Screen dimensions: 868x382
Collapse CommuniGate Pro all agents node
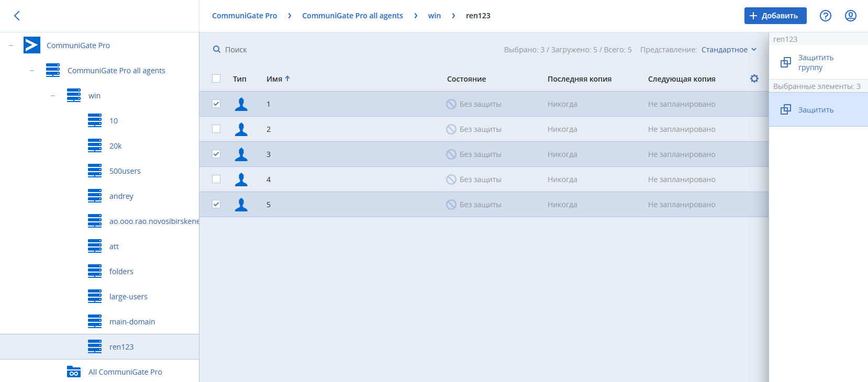[32, 71]
